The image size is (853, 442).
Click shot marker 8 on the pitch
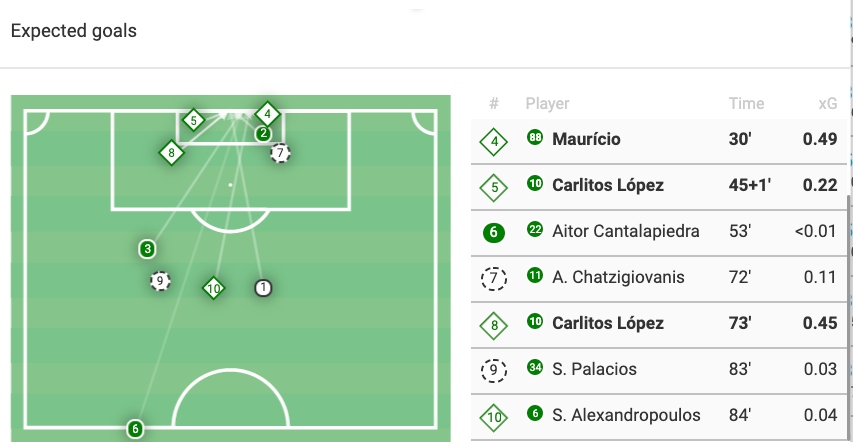172,153
